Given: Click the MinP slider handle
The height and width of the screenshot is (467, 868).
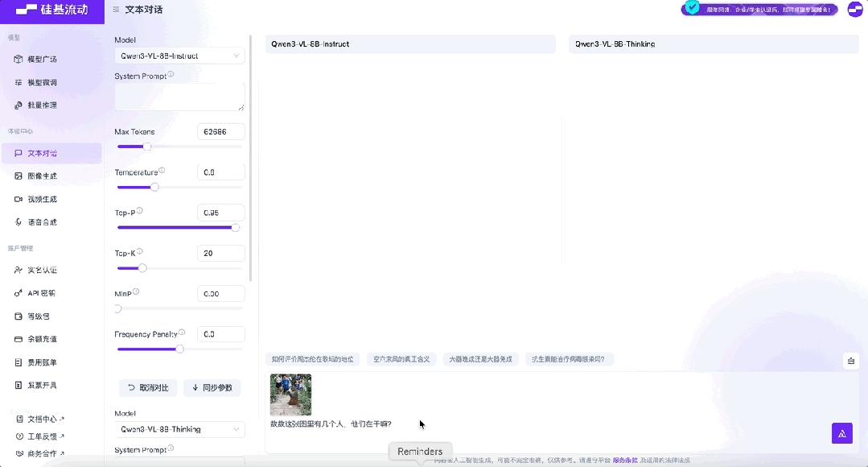Looking at the screenshot, I should [x=118, y=308].
